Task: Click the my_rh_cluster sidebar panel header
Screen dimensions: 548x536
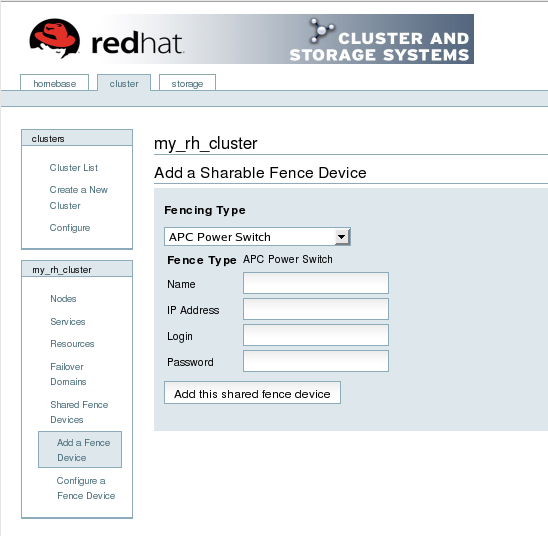Action: (x=77, y=269)
